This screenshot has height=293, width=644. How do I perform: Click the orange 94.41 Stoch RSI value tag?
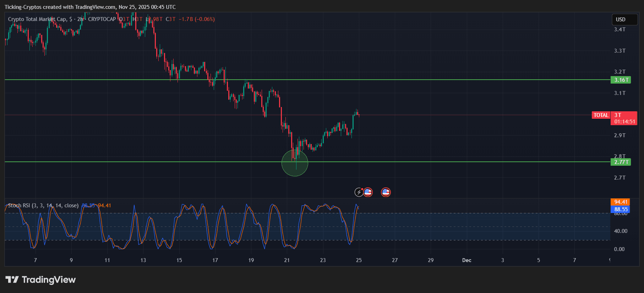(621, 202)
